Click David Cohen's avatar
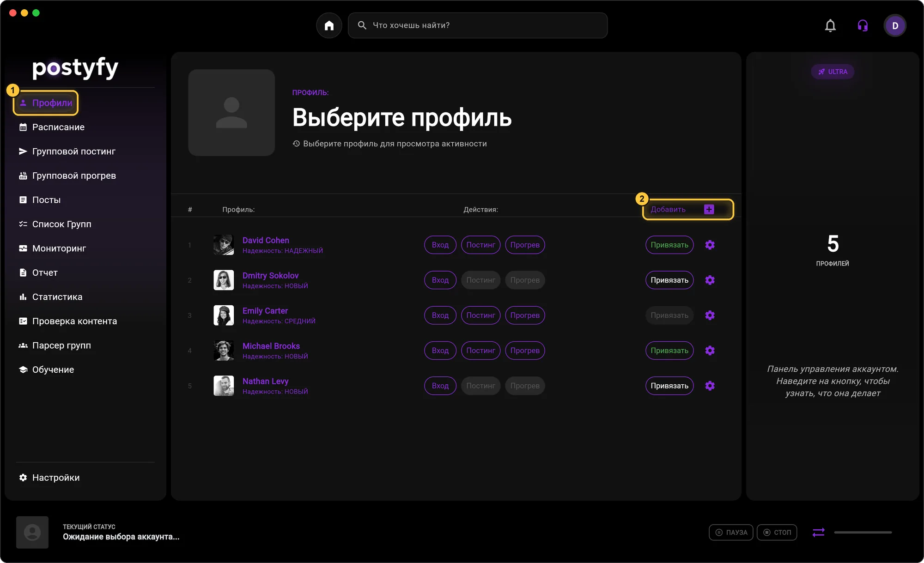924x563 pixels. pos(224,245)
